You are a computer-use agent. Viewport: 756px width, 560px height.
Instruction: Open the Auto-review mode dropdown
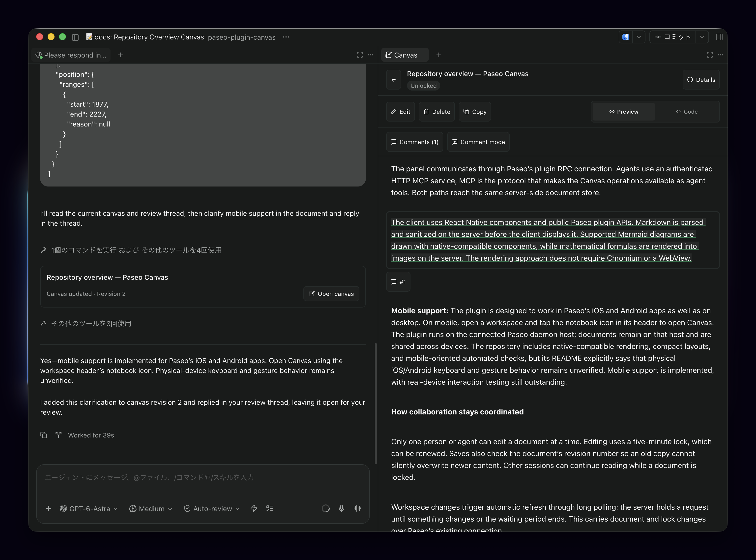[212, 508]
